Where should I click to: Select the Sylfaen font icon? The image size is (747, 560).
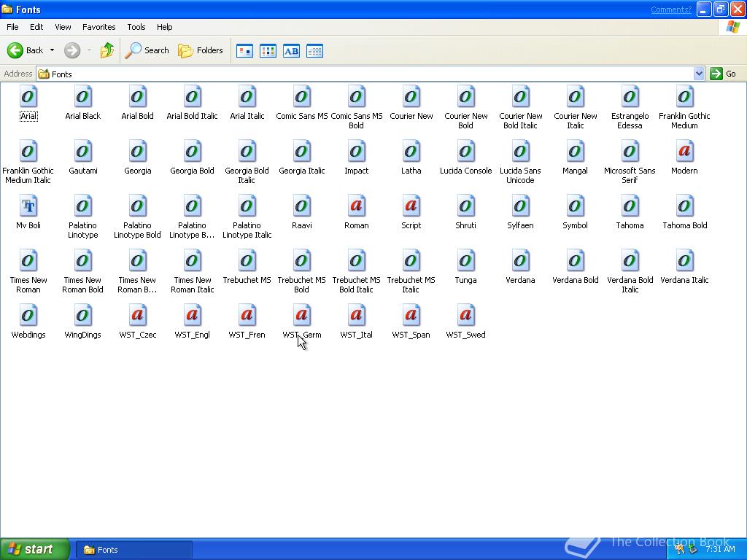coord(520,206)
